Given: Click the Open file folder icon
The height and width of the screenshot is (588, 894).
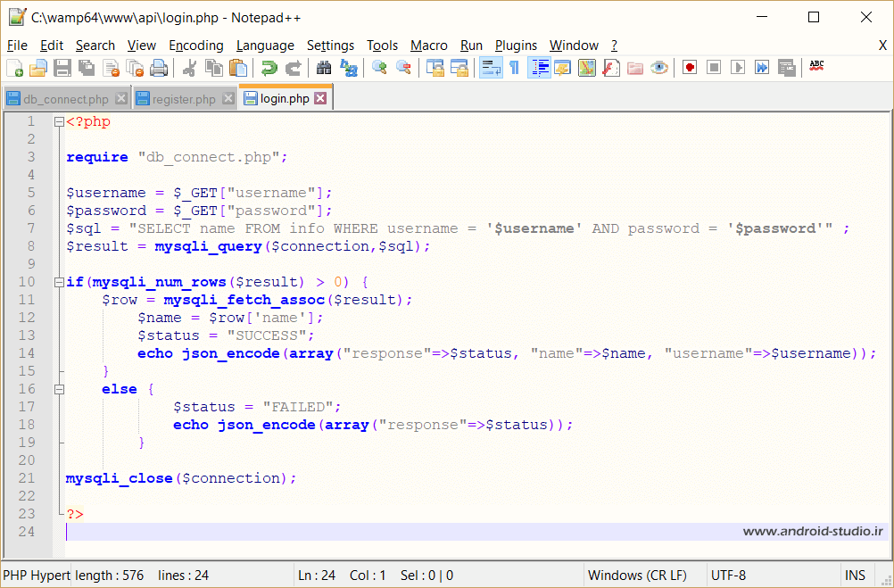Looking at the screenshot, I should [x=37, y=68].
